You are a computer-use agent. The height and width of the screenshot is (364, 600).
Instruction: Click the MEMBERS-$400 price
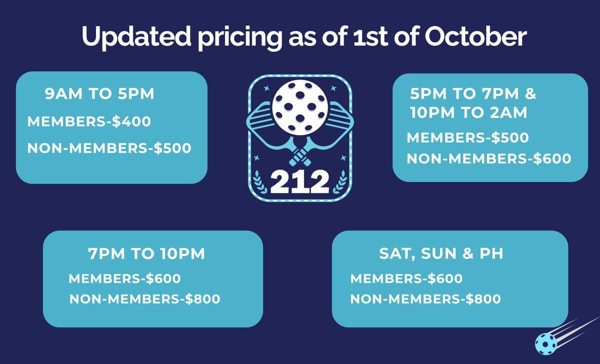point(89,122)
